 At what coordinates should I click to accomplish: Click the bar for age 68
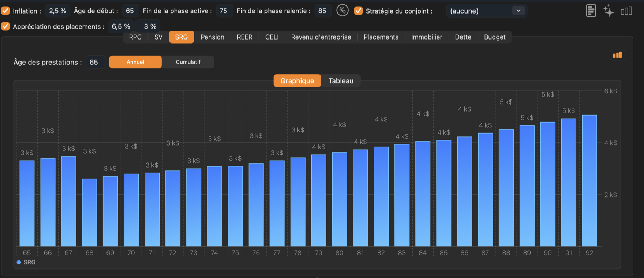[89, 213]
